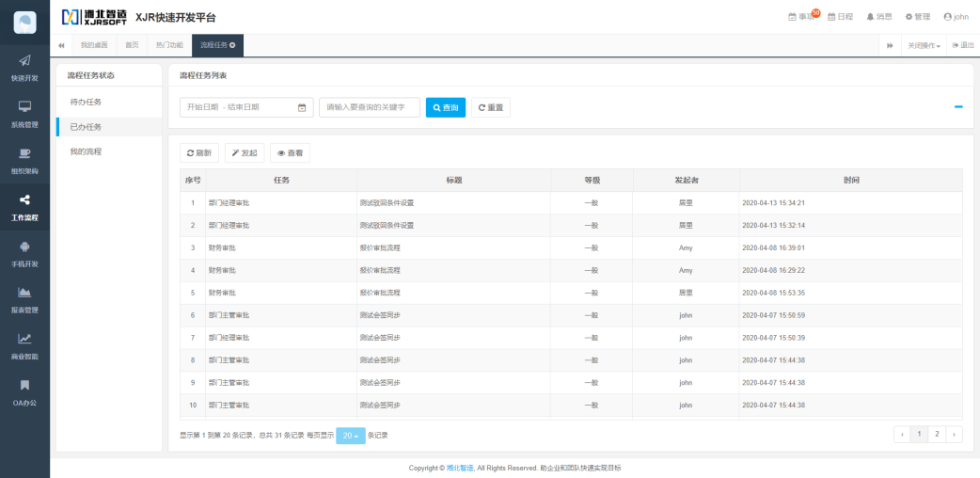Click 测试会签同步 title in row 8
The image size is (980, 478).
[380, 360]
